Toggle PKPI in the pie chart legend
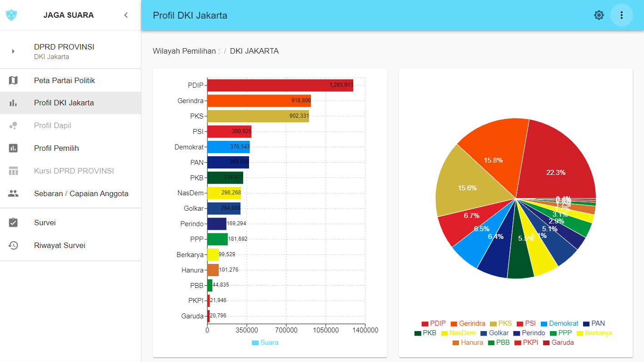 [526, 342]
